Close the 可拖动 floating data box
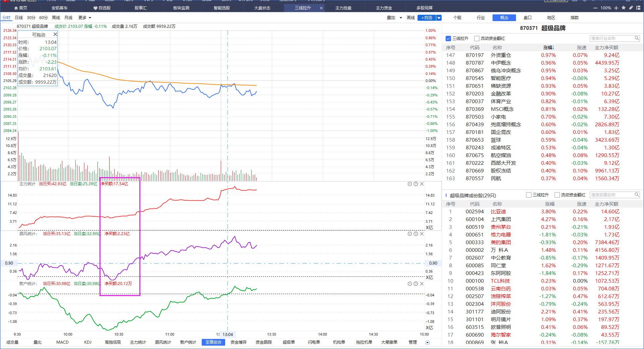The width and height of the screenshot is (644, 349). (55, 34)
